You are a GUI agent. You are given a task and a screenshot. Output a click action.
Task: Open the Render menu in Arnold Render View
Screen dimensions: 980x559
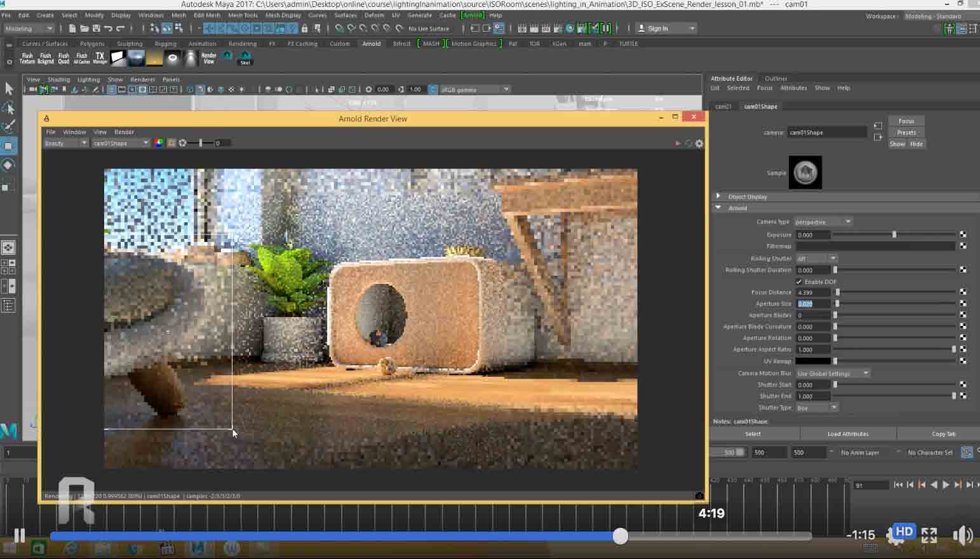(x=124, y=131)
